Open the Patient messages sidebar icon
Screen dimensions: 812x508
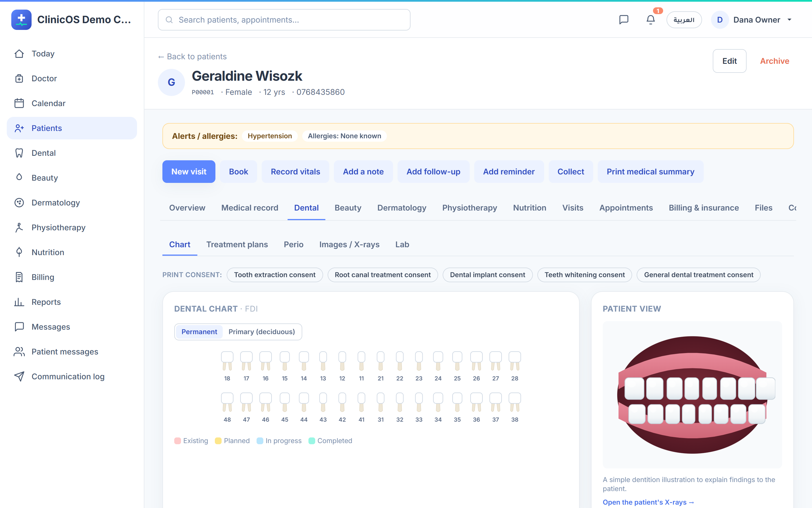19,352
